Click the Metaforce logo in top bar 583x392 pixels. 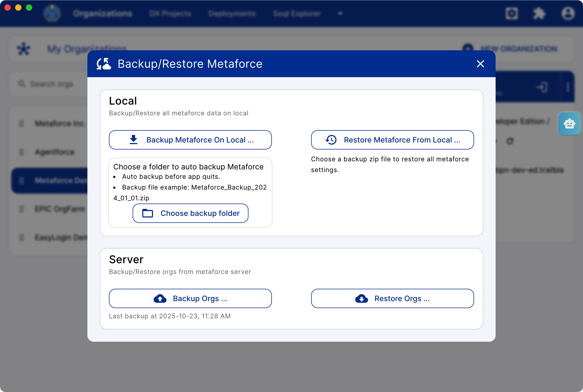52,13
